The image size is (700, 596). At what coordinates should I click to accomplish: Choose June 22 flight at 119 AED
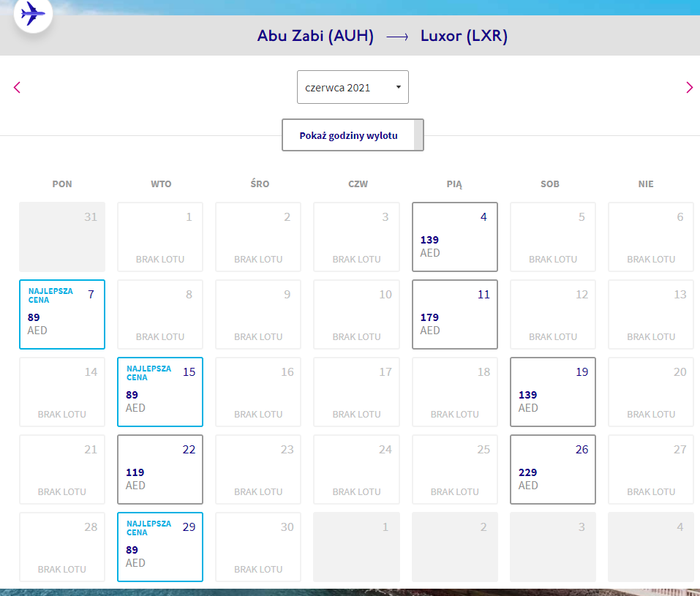[x=160, y=469]
